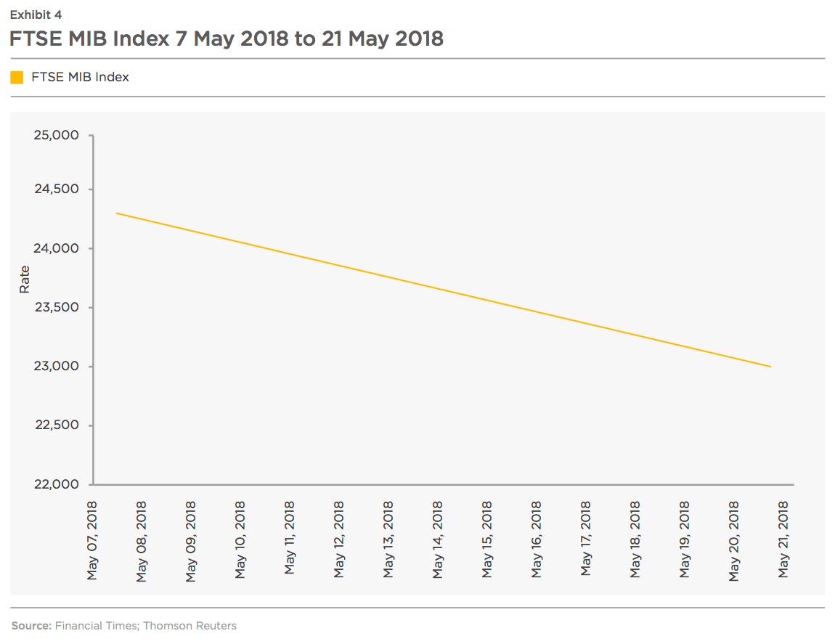Click the end point of the yellow line
Image resolution: width=835 pixels, height=644 pixels.
tap(770, 367)
